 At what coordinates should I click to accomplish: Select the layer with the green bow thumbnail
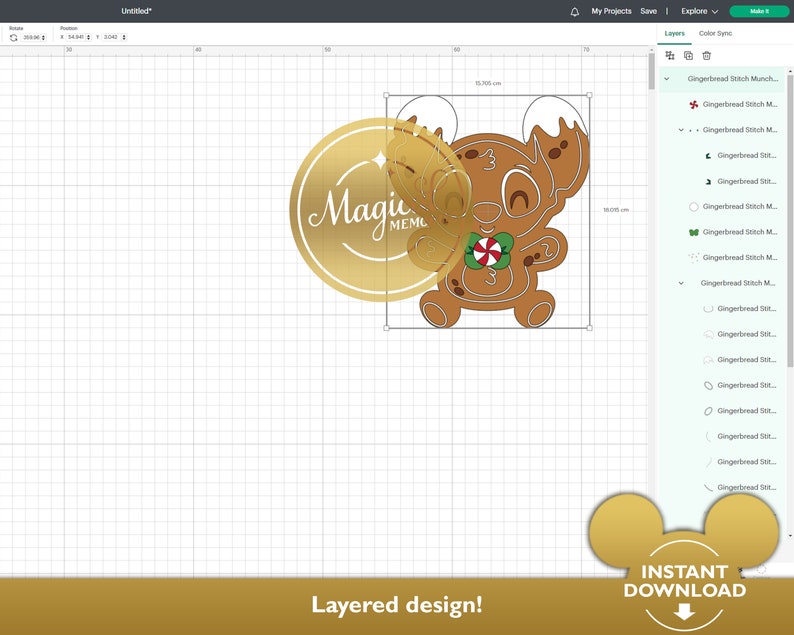pyautogui.click(x=694, y=232)
